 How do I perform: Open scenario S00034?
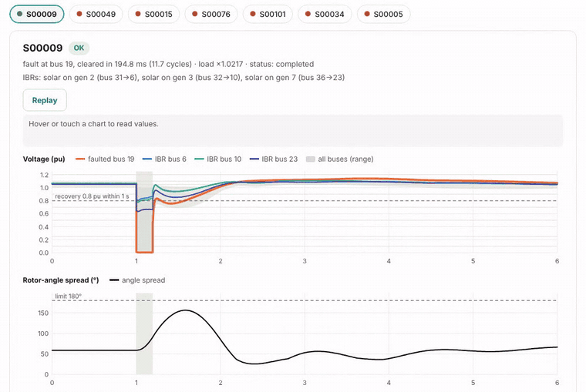(x=325, y=14)
